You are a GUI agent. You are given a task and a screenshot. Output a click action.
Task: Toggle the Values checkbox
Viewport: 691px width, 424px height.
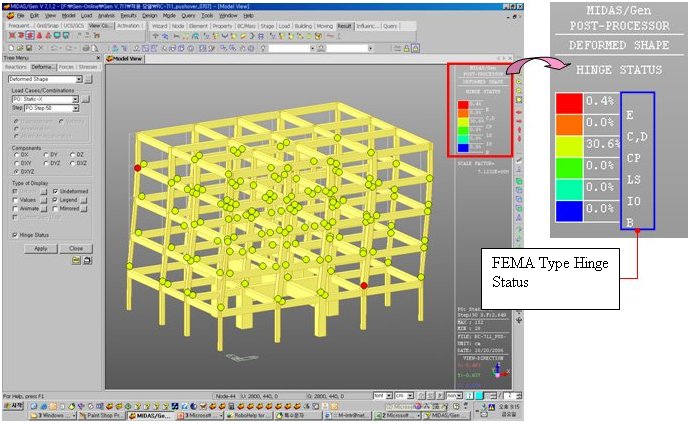pos(15,200)
